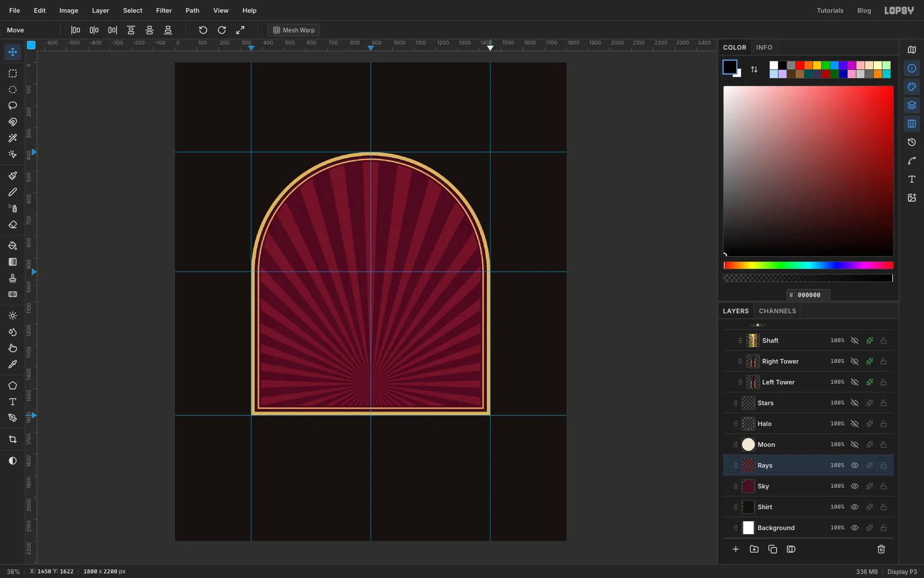Switch to the Info tab

coord(764,47)
